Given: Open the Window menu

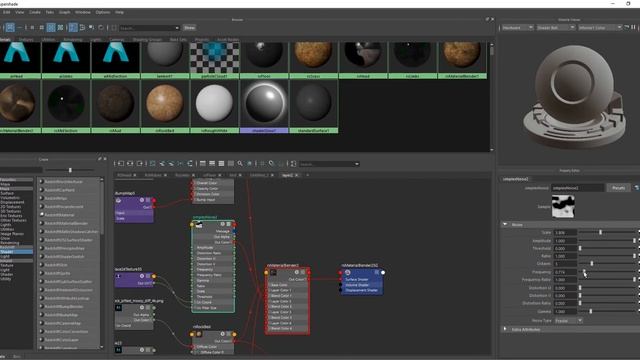Looking at the screenshot, I should pos(83,12).
